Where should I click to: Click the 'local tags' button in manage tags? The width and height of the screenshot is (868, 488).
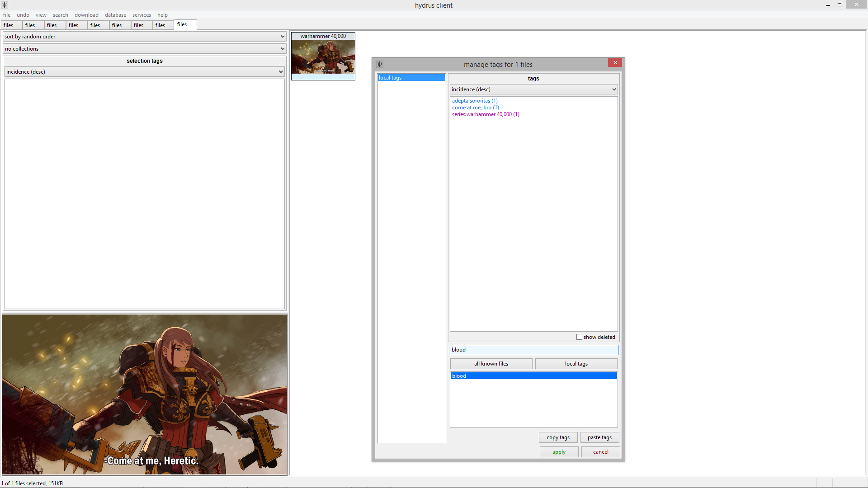click(576, 363)
